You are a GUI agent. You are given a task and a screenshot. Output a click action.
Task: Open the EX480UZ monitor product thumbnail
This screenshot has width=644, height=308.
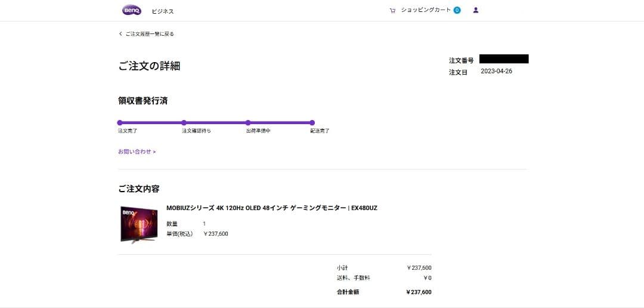tap(139, 224)
